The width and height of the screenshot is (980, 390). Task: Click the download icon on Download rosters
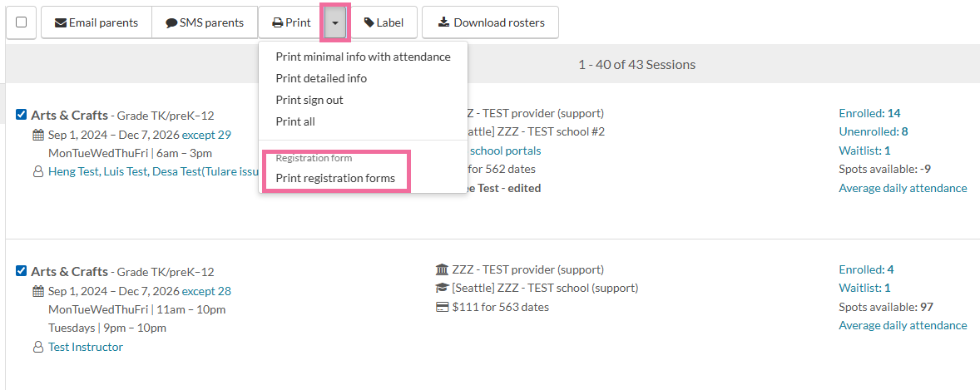tap(443, 22)
